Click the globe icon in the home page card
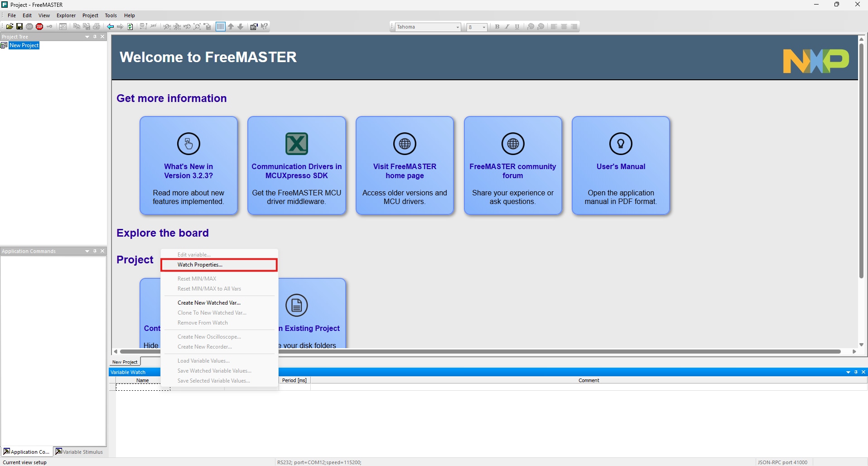 pyautogui.click(x=405, y=144)
